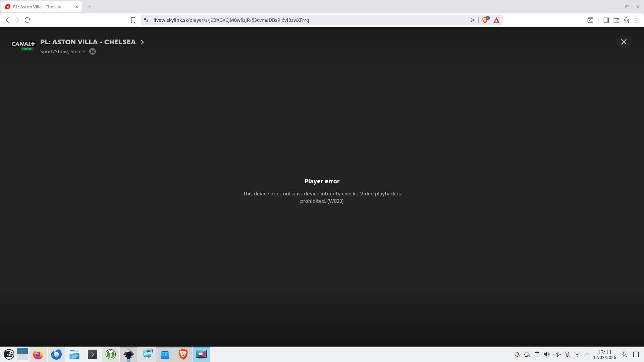Click the PL: ASTON VILLA - CHELSEA title
644x362 pixels.
click(x=88, y=42)
